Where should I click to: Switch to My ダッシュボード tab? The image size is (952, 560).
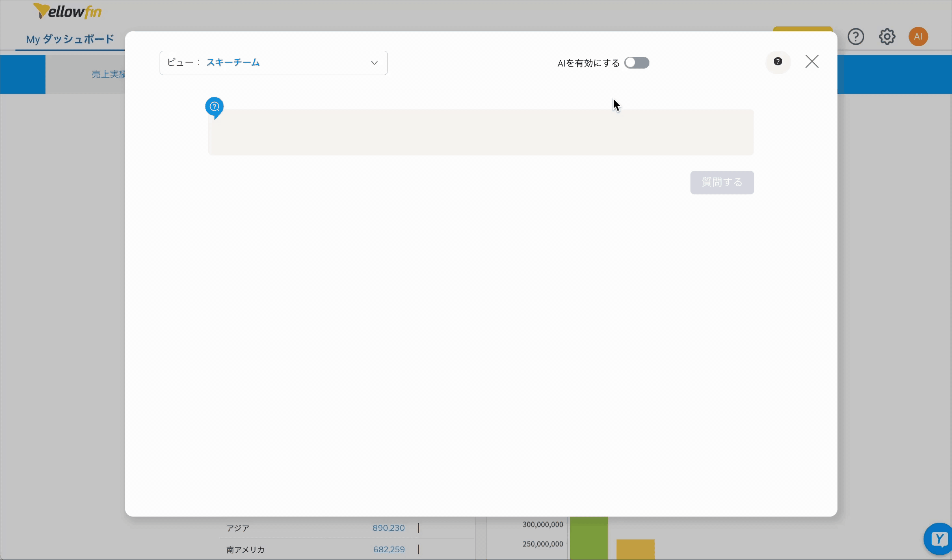point(70,39)
